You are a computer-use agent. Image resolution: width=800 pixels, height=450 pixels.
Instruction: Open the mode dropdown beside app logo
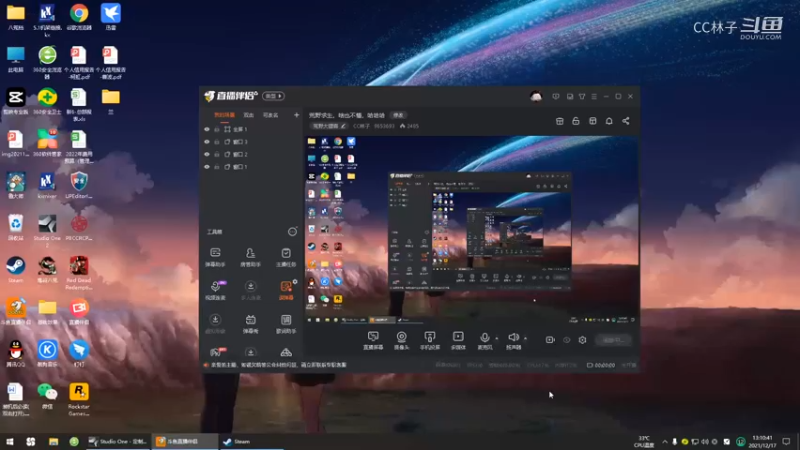click(273, 96)
